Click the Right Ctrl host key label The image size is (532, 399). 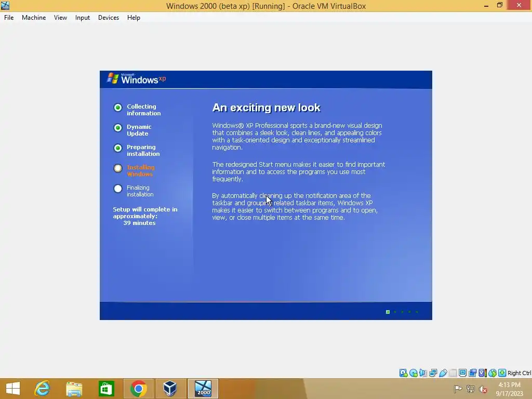click(519, 373)
